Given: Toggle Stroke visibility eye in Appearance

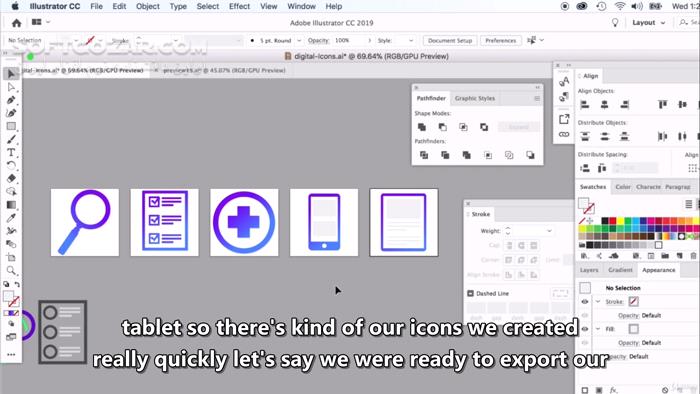Looking at the screenshot, I should [585, 302].
